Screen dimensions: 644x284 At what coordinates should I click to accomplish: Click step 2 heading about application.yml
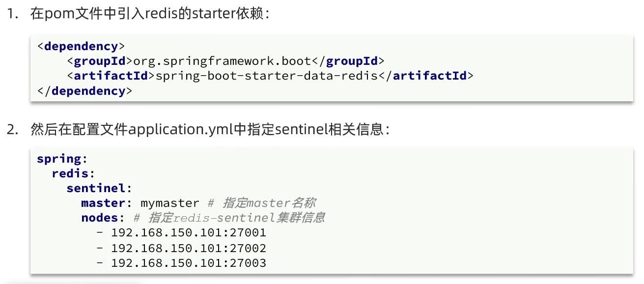point(198,130)
